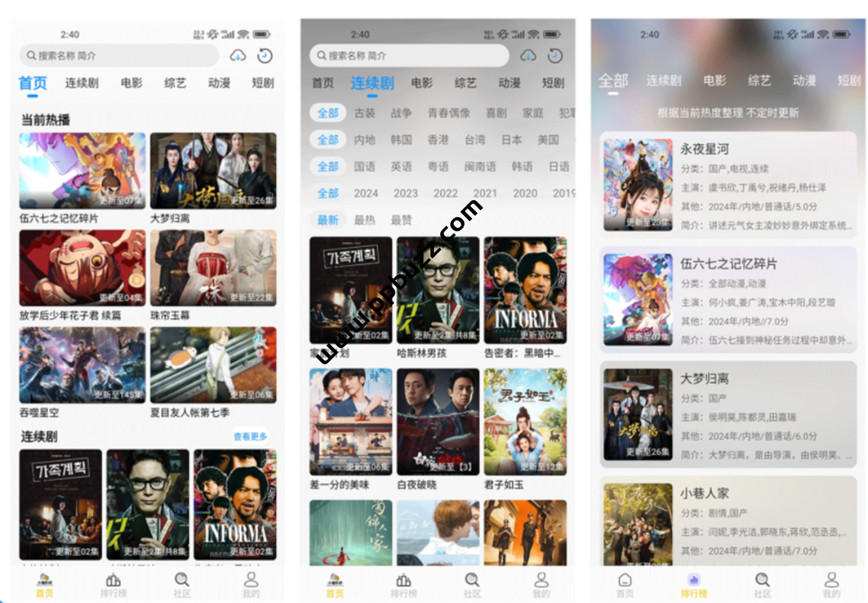This screenshot has height=603, width=868.
Task: Open 排行榜 in the left screen's bottom bar
Action: click(x=113, y=583)
